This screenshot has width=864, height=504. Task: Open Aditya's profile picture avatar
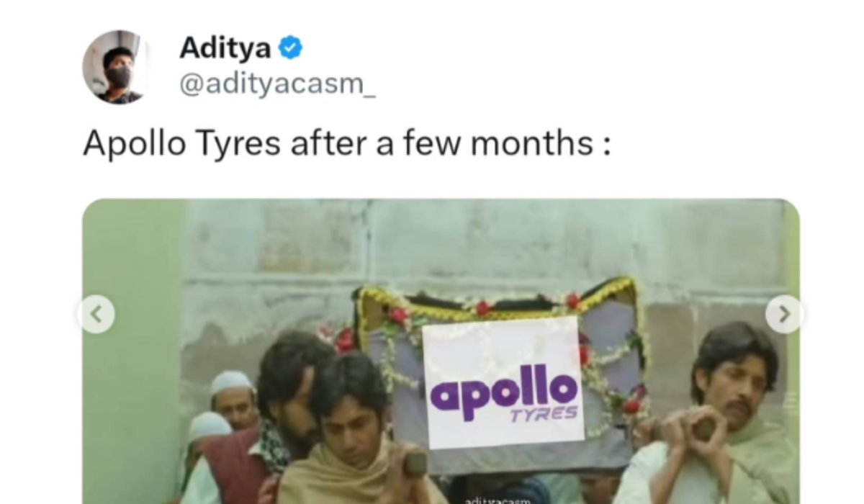tap(116, 66)
